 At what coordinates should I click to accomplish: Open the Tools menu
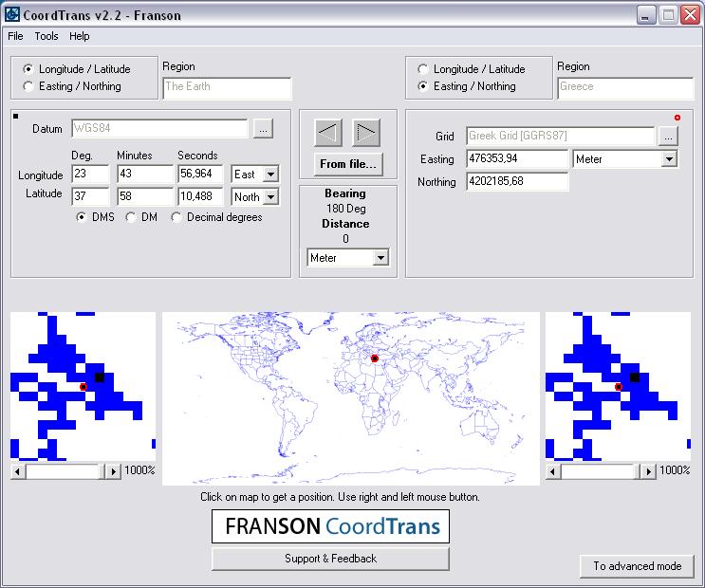pyautogui.click(x=46, y=36)
